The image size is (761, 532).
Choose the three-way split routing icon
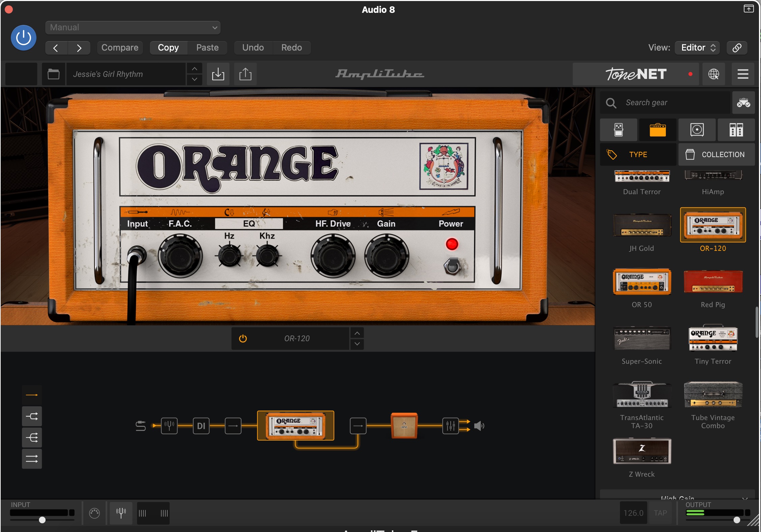[x=32, y=438]
